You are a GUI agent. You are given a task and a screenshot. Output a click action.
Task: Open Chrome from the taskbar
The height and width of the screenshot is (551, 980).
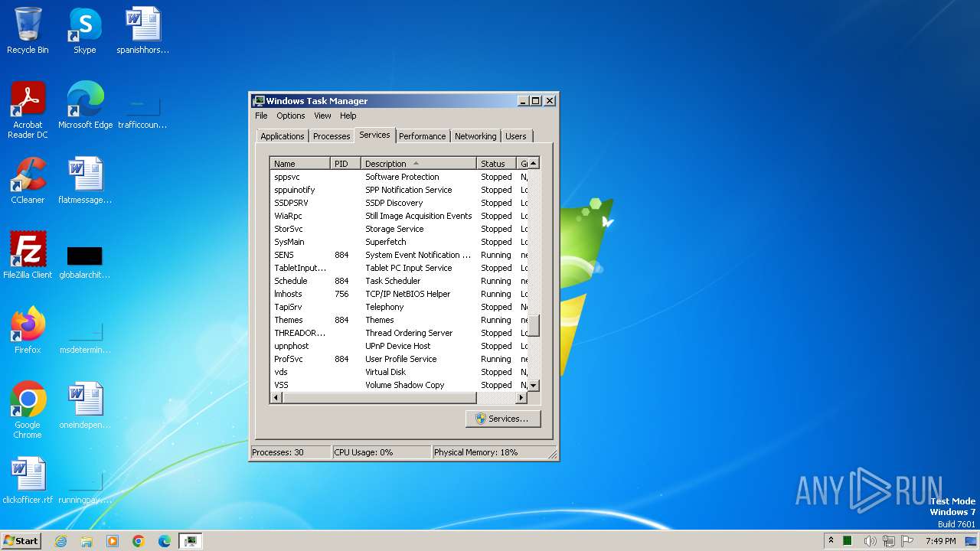pyautogui.click(x=139, y=541)
